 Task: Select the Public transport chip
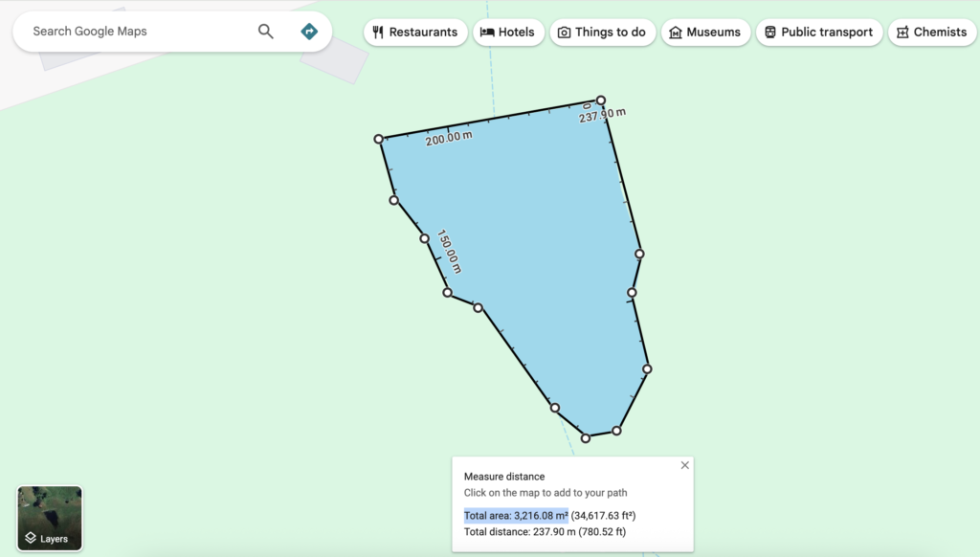point(817,33)
